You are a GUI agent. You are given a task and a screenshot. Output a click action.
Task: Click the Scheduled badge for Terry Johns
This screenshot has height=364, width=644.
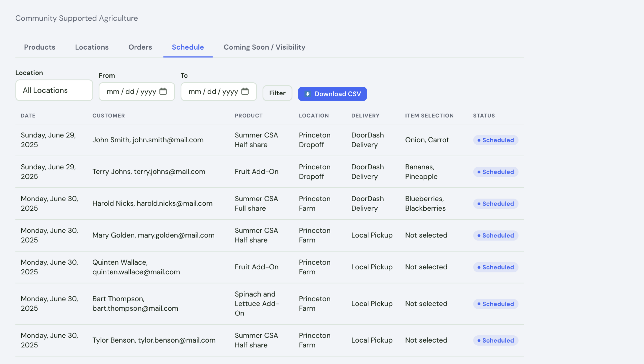(x=496, y=172)
